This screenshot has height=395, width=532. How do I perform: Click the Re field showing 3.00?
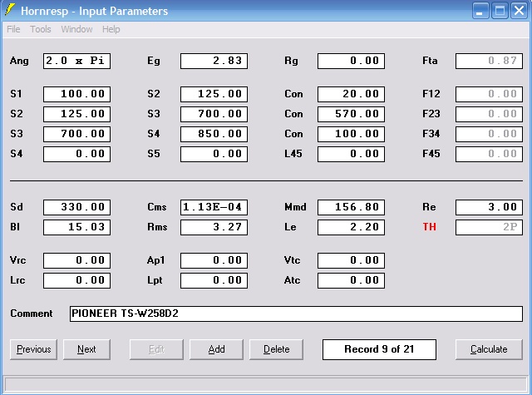[x=489, y=207]
